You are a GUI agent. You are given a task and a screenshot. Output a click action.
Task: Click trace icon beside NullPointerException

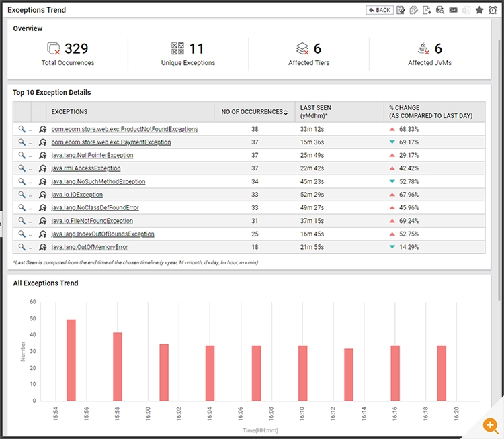click(43, 156)
